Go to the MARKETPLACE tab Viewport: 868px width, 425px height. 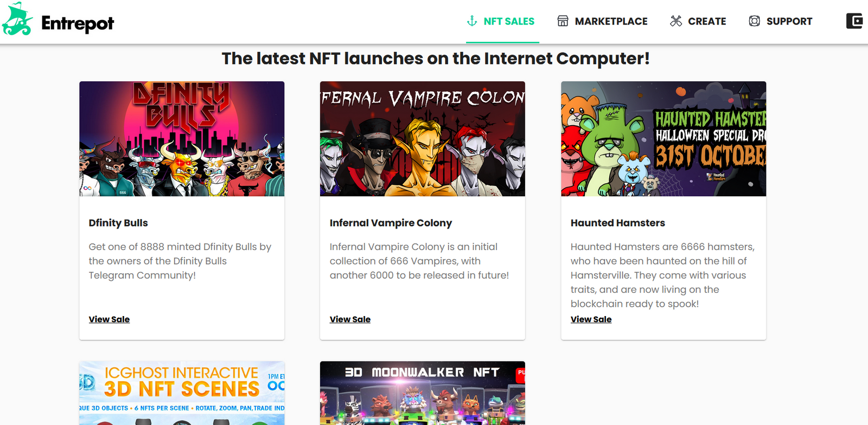click(x=603, y=22)
